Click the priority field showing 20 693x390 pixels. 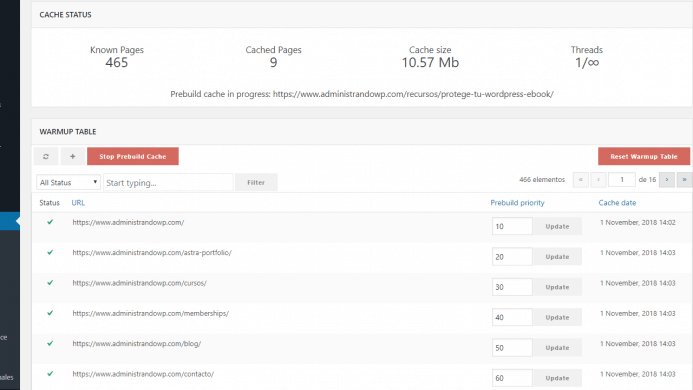(512, 256)
